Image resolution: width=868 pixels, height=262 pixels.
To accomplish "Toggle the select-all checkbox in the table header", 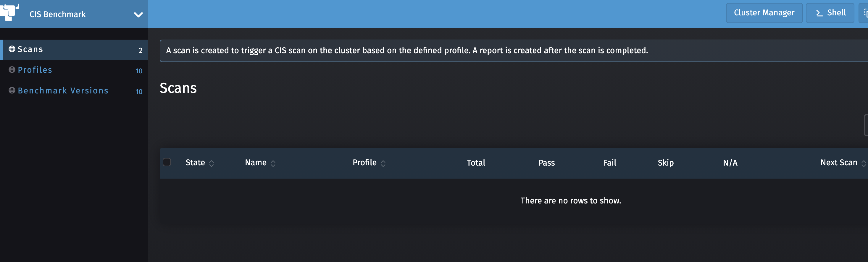I will (x=167, y=162).
